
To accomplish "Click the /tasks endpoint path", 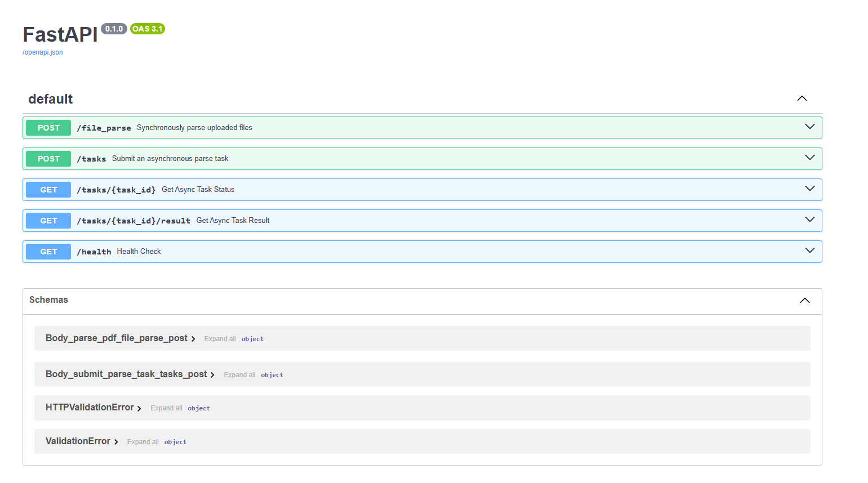I will 91,159.
